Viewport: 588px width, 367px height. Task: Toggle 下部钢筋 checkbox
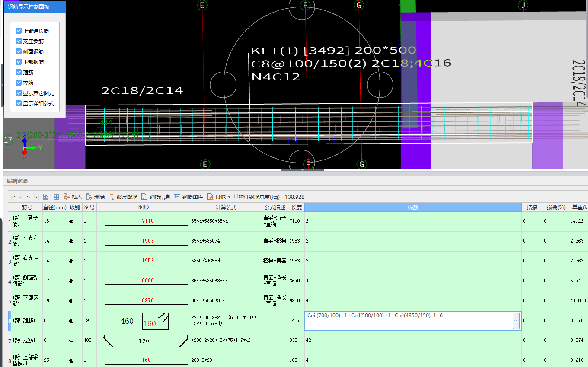coord(19,62)
